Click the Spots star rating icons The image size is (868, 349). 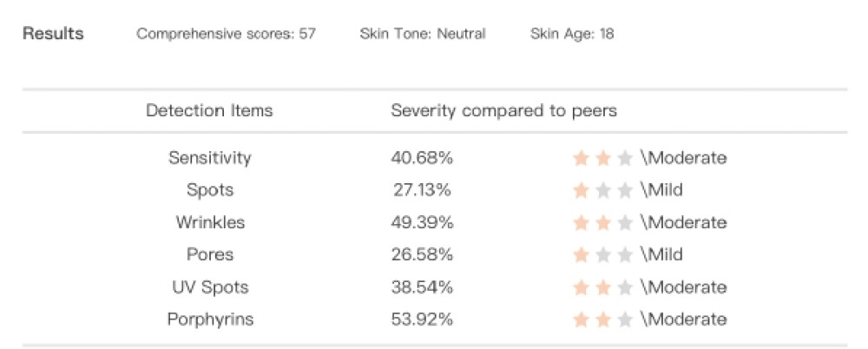(x=602, y=191)
